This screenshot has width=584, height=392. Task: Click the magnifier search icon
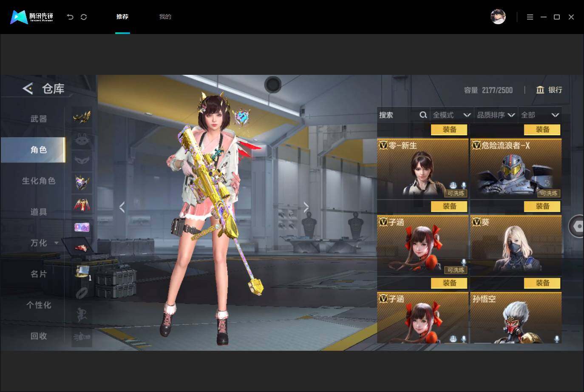[423, 115]
